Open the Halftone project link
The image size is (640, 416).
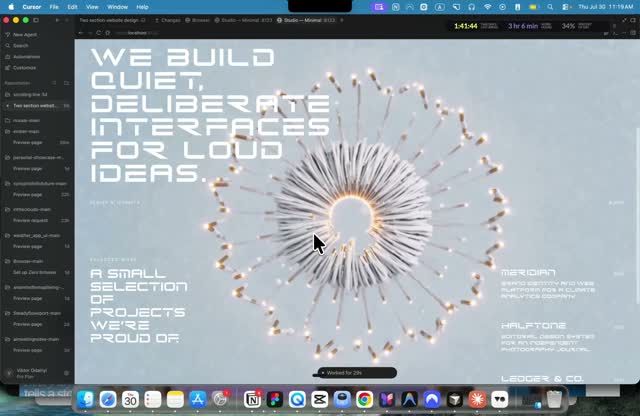pyautogui.click(x=533, y=325)
